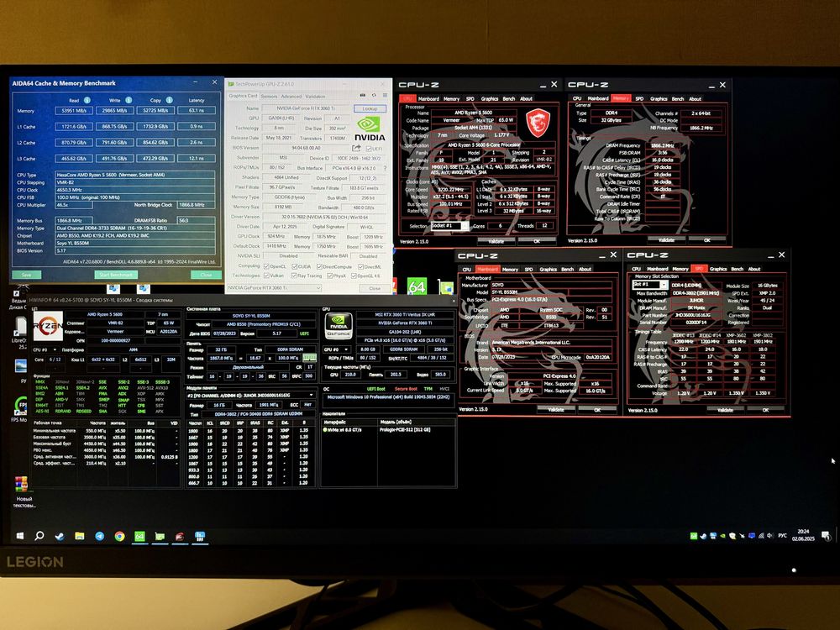Screen dimensions: 840x630
Task: Click the volume speaker tray icon
Action: pyautogui.click(x=769, y=536)
